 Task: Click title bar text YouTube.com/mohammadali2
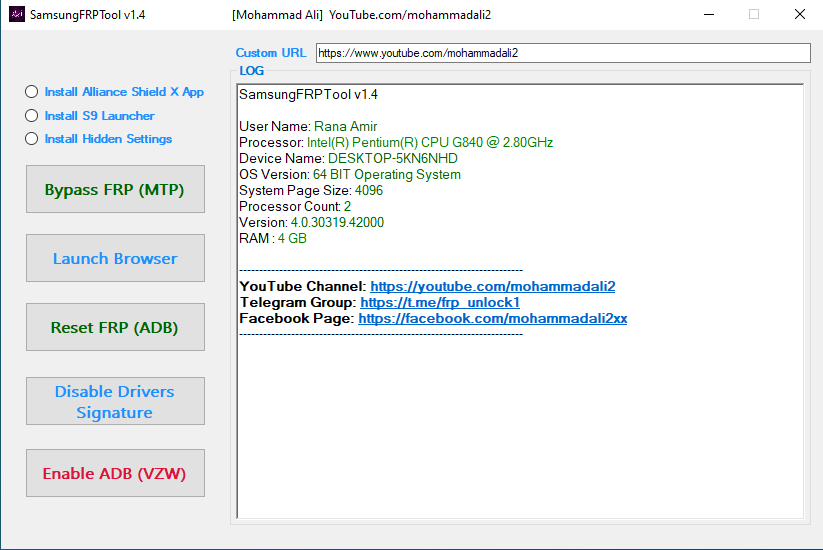[410, 15]
